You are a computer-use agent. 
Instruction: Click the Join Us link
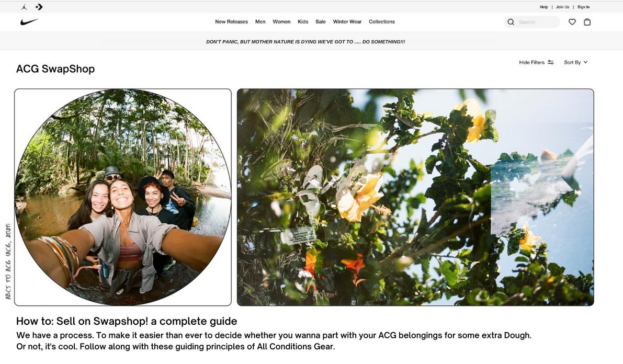click(x=563, y=7)
